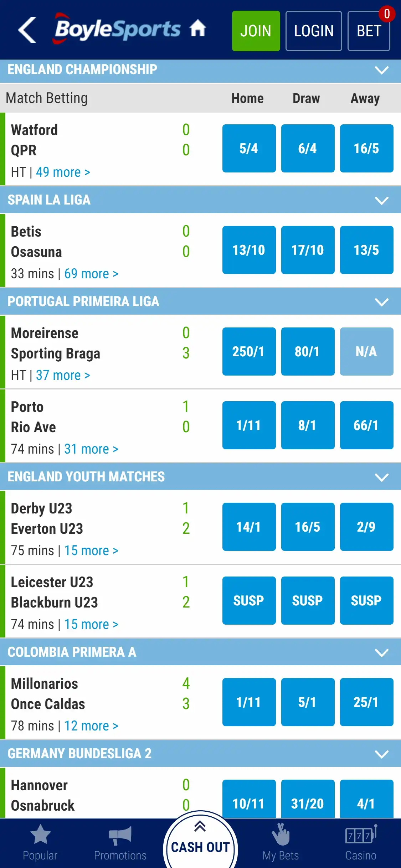
Task: Tap the back arrow icon
Action: pos(27,30)
